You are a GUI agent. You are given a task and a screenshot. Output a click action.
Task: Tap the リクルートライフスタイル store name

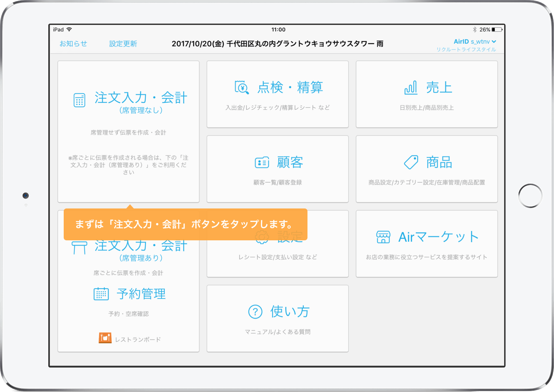click(x=466, y=50)
